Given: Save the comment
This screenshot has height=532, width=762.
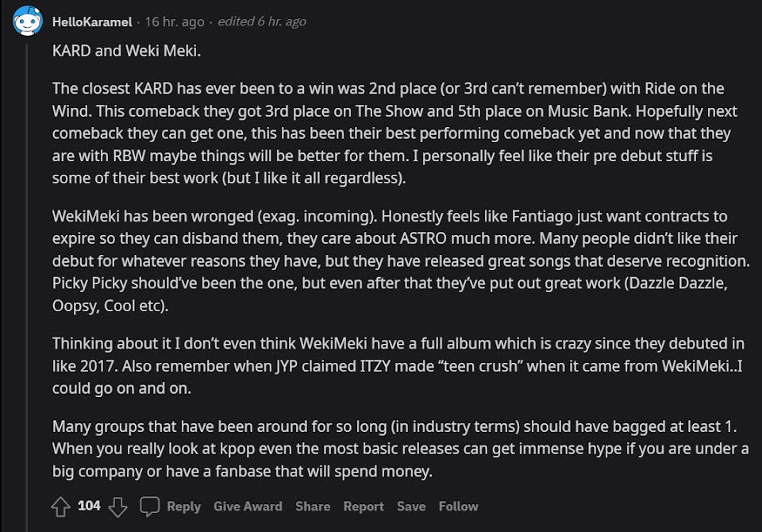Looking at the screenshot, I should (x=411, y=507).
